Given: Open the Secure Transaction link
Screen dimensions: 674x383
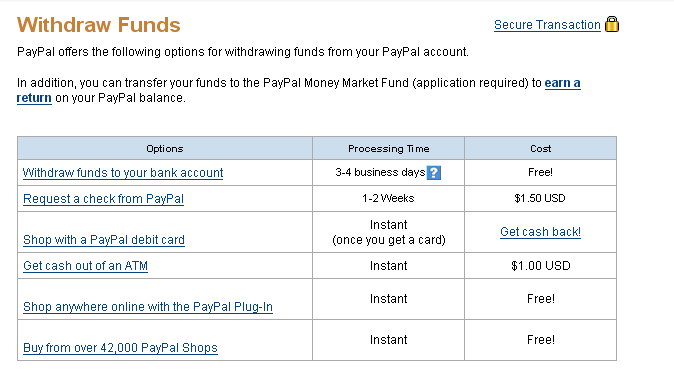Looking at the screenshot, I should tap(547, 25).
